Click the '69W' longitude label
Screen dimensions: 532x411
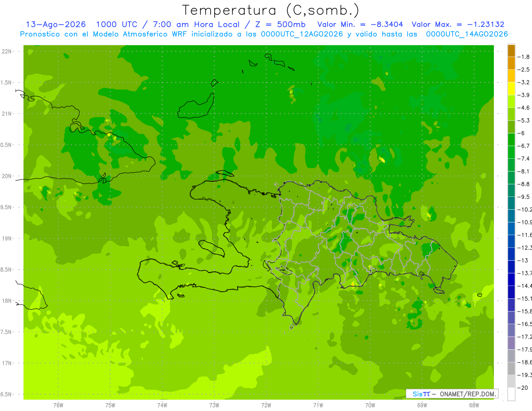422,405
